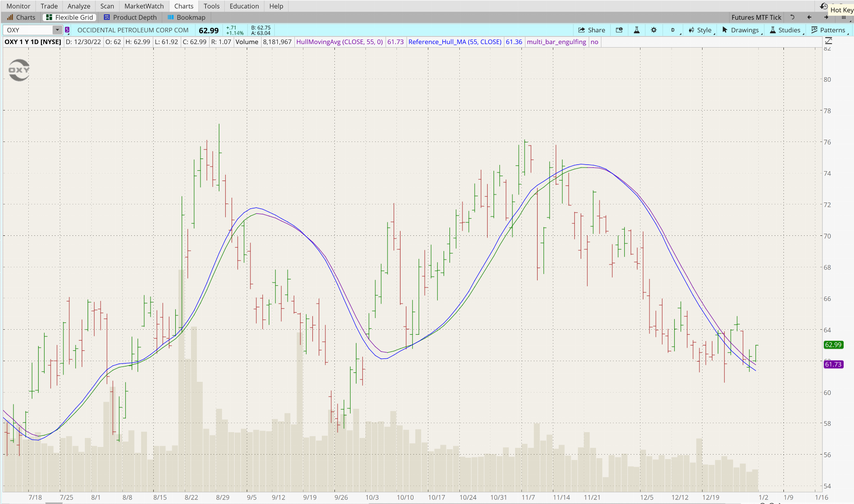
Task: Open the Share menu
Action: tap(592, 30)
